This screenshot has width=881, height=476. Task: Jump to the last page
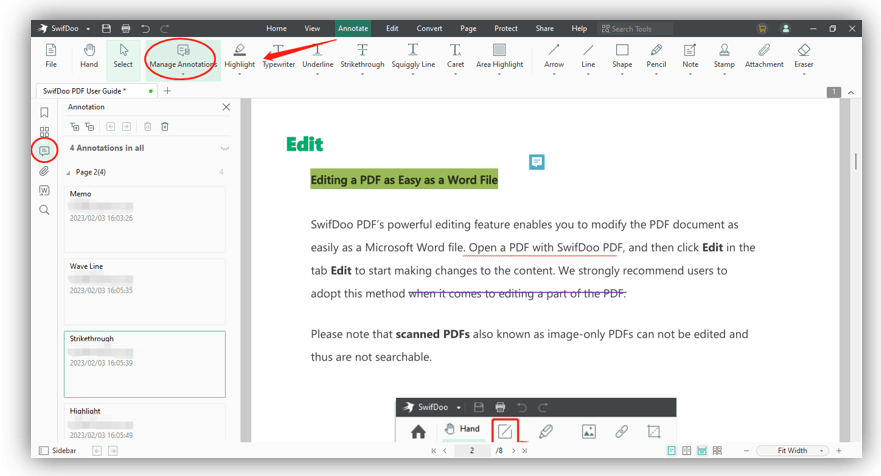point(525,451)
